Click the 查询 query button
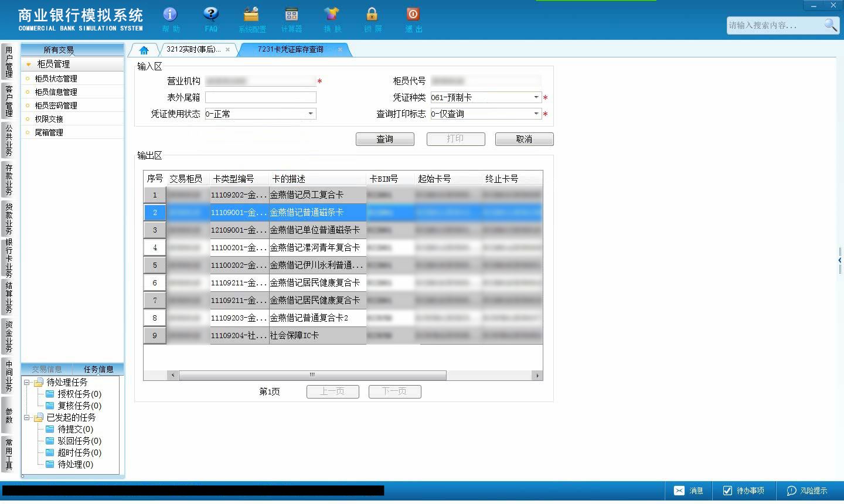 click(385, 139)
